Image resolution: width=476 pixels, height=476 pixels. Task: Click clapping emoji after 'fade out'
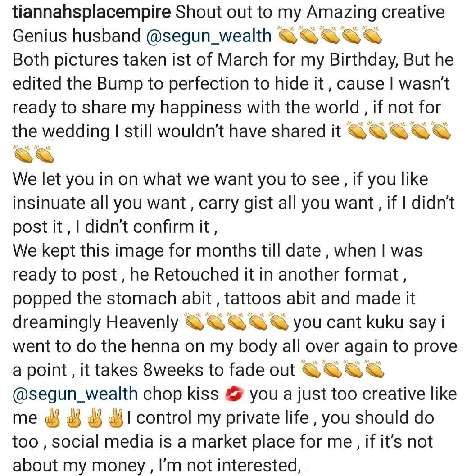coord(311,369)
